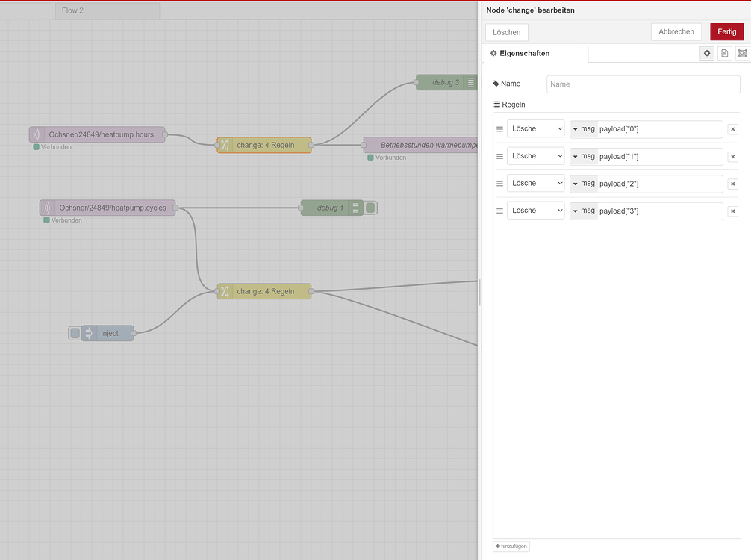
Task: Click arrow icon on inject node
Action: (88, 333)
